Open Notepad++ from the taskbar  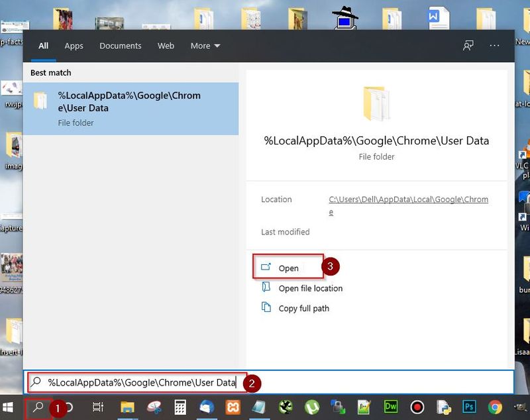point(364,407)
